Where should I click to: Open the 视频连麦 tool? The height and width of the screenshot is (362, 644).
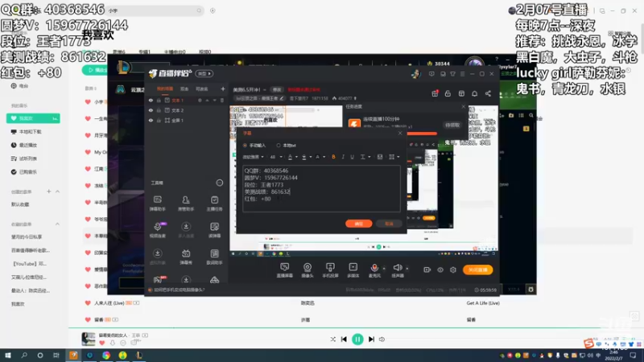click(x=158, y=230)
